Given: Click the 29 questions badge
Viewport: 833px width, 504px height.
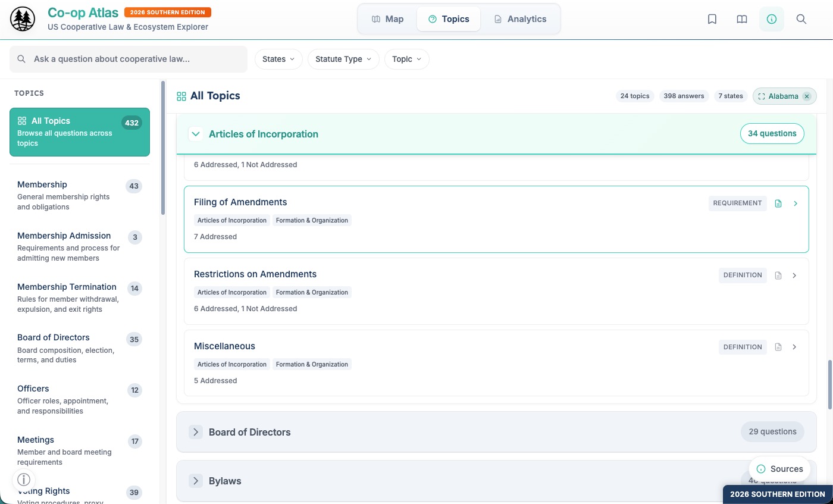Looking at the screenshot, I should point(772,432).
